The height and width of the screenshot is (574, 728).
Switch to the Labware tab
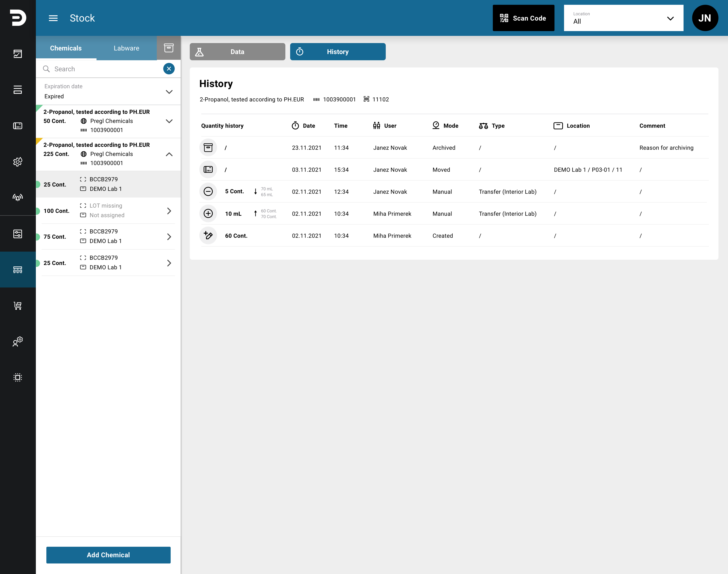pos(126,48)
